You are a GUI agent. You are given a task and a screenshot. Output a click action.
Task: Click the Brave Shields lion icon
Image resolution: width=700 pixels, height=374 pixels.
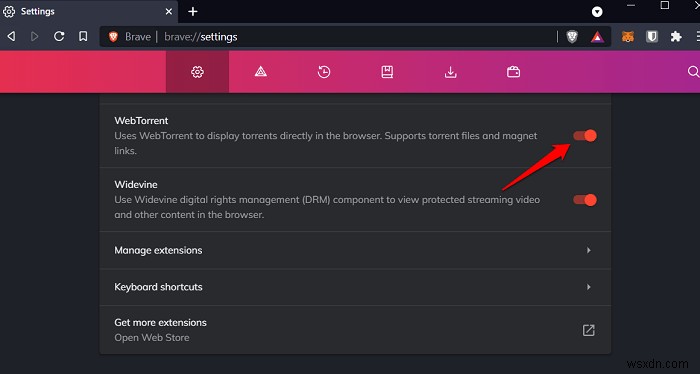(x=572, y=37)
